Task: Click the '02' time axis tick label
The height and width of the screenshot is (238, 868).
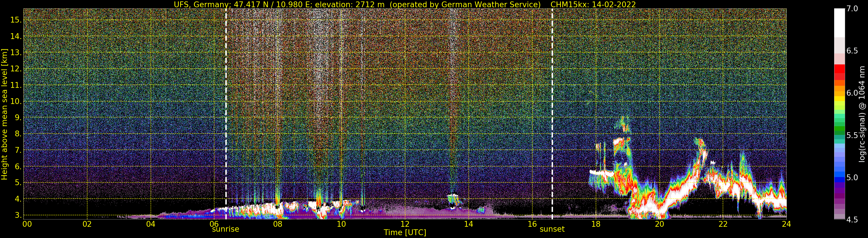Action: click(87, 224)
